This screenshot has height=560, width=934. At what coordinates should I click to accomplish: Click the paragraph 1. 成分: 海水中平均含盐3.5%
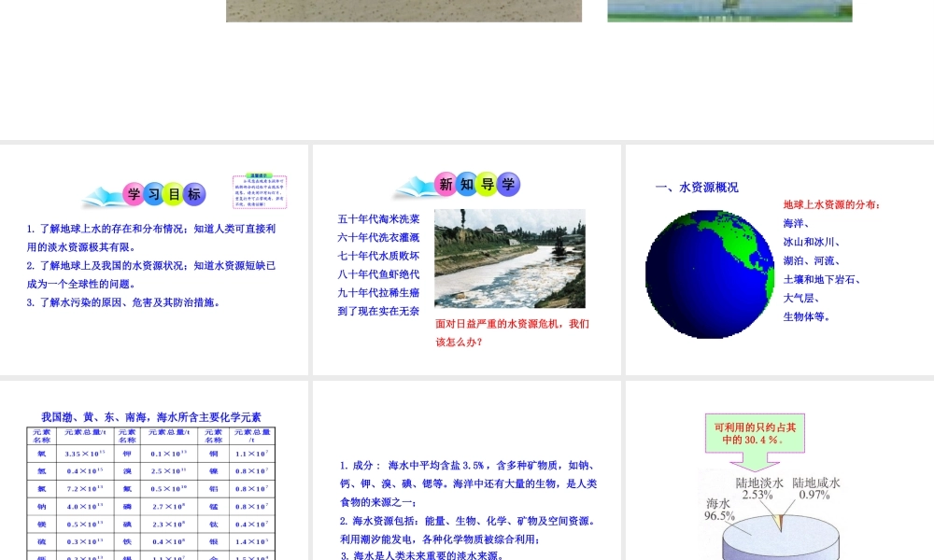click(x=469, y=483)
